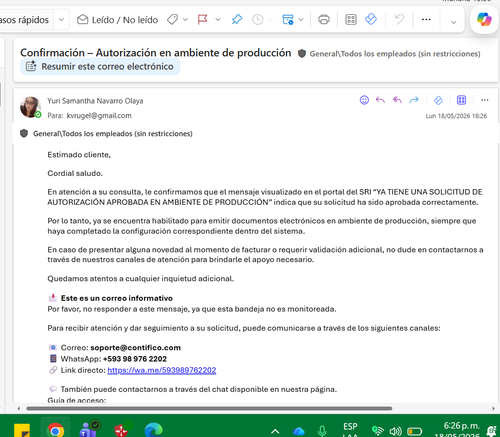
Task: Flag this message with the red flag
Action: [202, 20]
